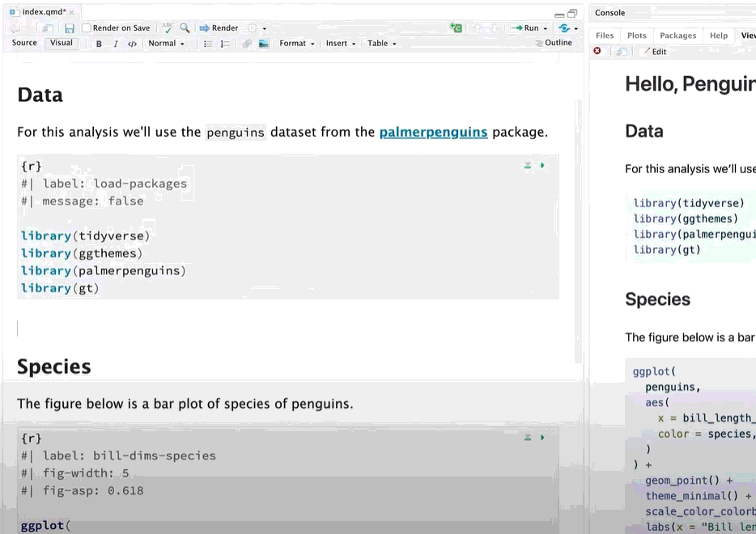Open Find and Replace magnifier

(185, 28)
